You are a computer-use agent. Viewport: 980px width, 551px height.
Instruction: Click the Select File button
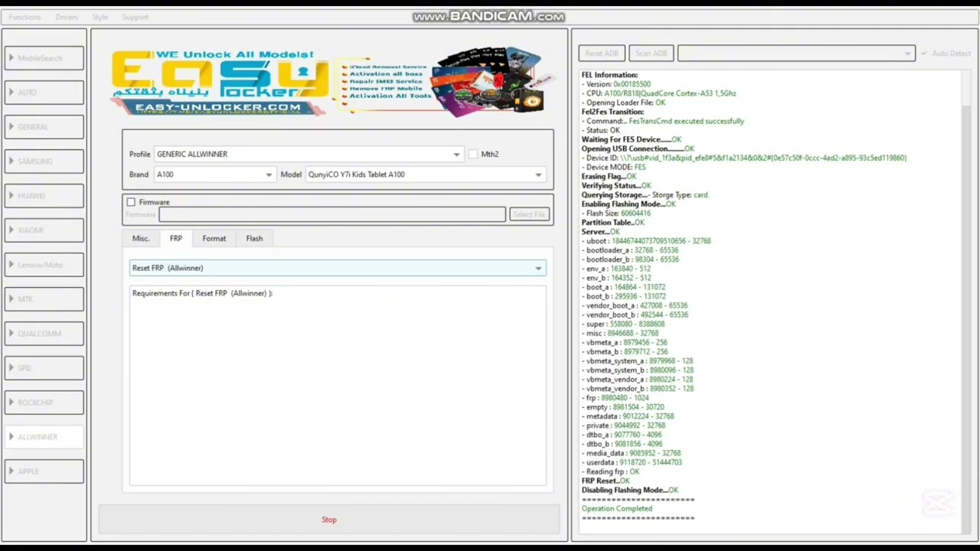529,215
